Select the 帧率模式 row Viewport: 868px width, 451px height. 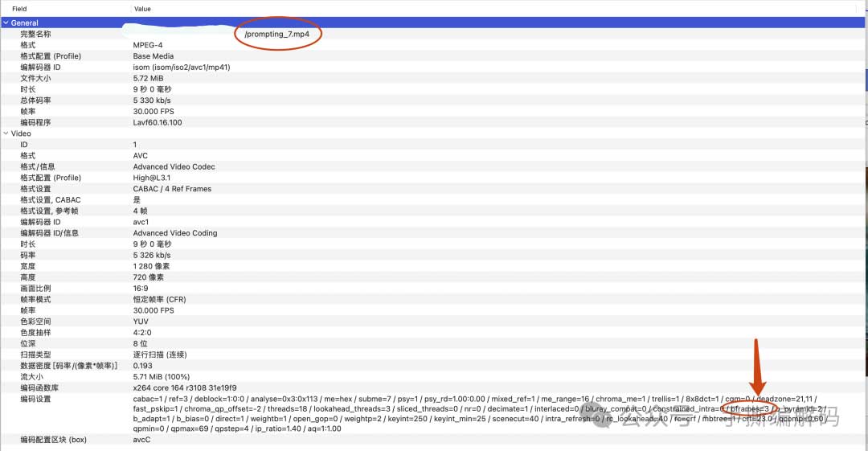[35, 299]
